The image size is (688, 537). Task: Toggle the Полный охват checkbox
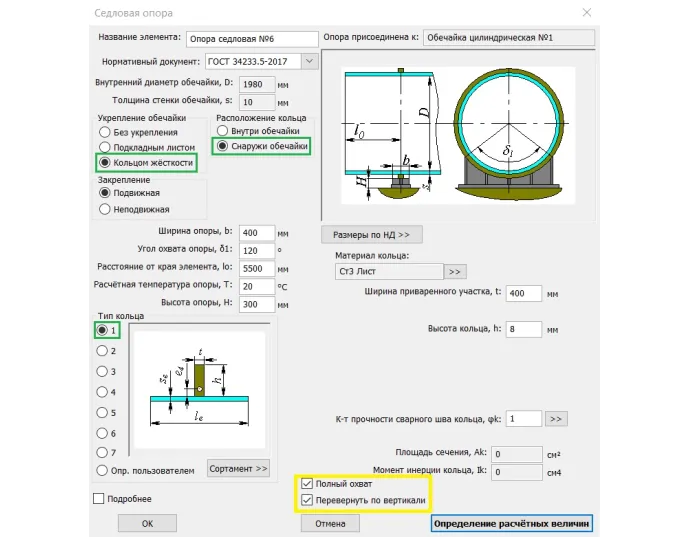(x=307, y=483)
